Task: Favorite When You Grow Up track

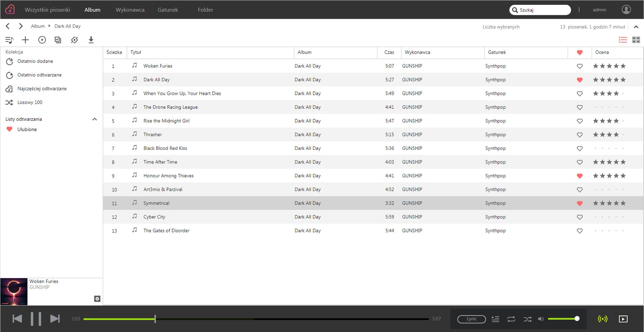Action: [580, 94]
